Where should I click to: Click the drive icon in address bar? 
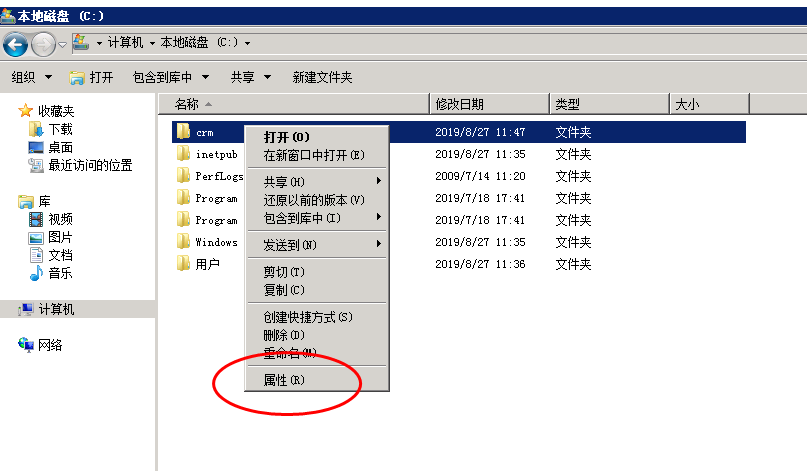pyautogui.click(x=80, y=42)
